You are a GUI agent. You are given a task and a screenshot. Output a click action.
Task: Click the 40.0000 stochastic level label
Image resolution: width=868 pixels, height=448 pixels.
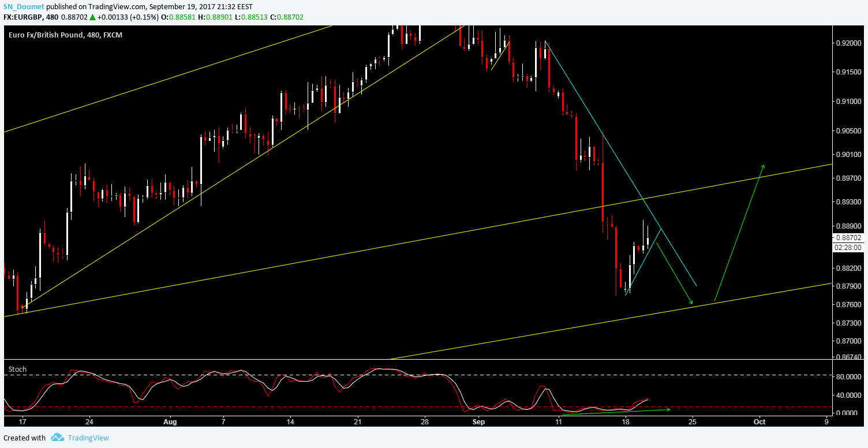[x=849, y=395]
